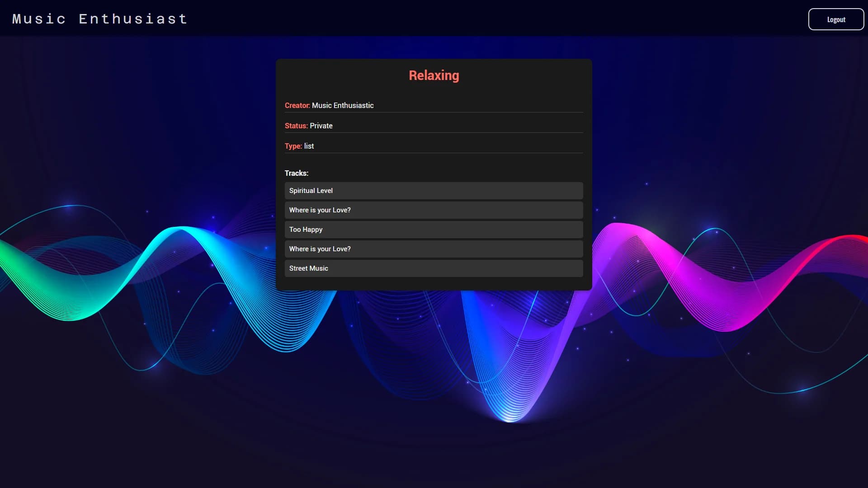Select the Too Happy track
The height and width of the screenshot is (488, 868).
(306, 230)
